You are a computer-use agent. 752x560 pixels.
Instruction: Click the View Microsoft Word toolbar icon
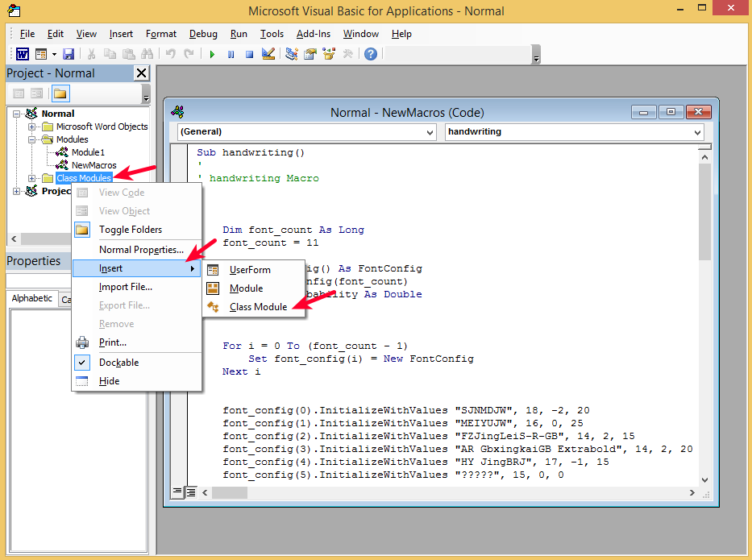coord(22,54)
